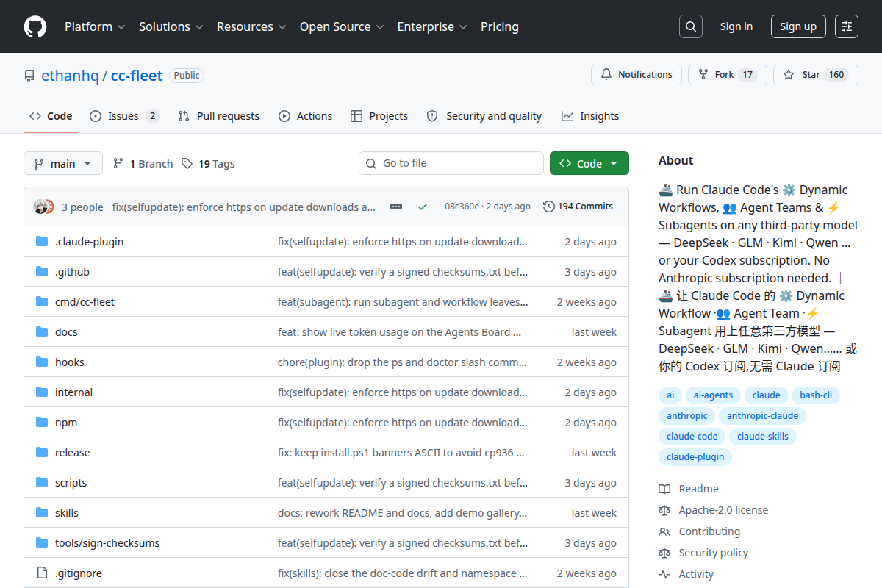
Task: Click the green check commit status icon
Action: click(x=423, y=207)
